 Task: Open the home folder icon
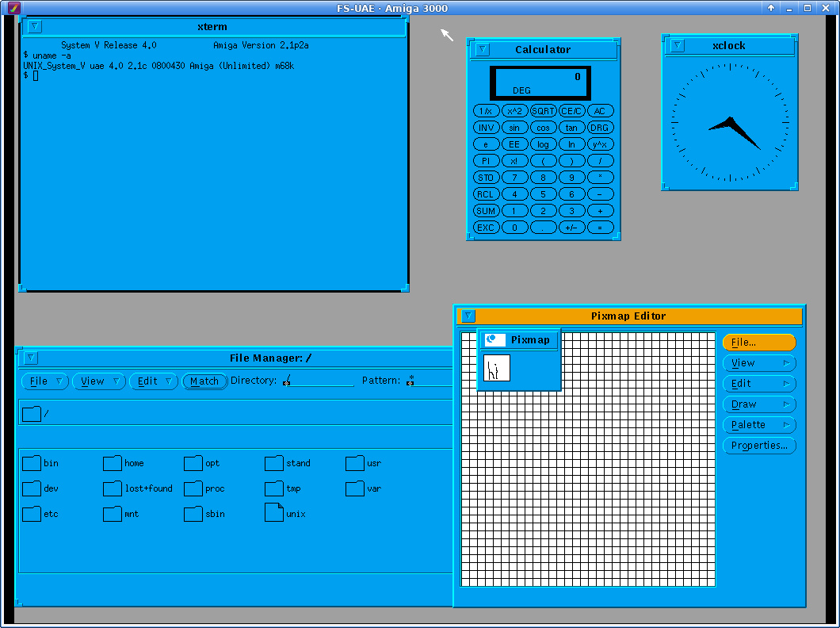pos(113,463)
